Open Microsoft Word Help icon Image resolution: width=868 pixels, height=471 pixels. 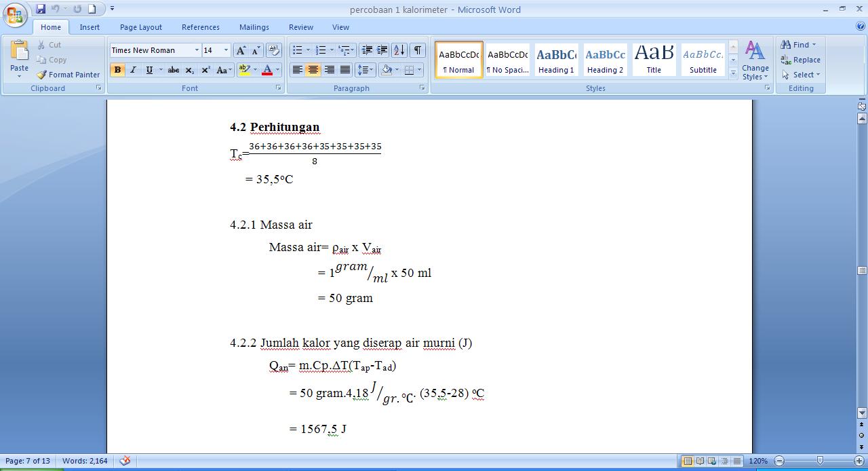pos(861,26)
